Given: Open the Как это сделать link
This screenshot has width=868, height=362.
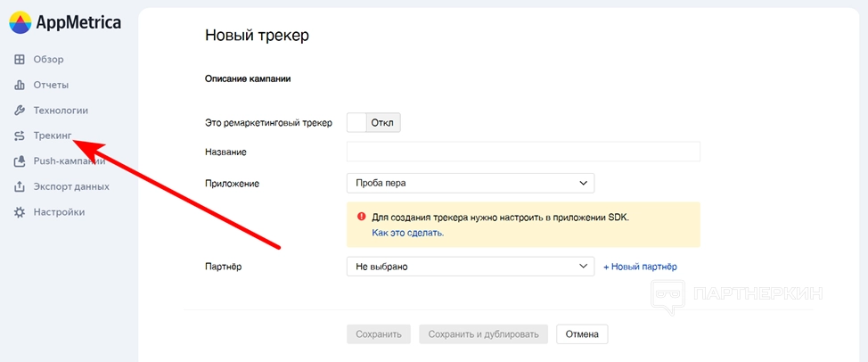Looking at the screenshot, I should (x=407, y=233).
